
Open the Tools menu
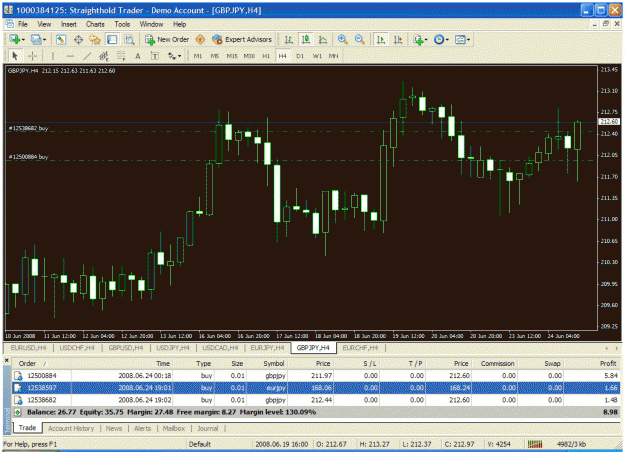(x=122, y=24)
